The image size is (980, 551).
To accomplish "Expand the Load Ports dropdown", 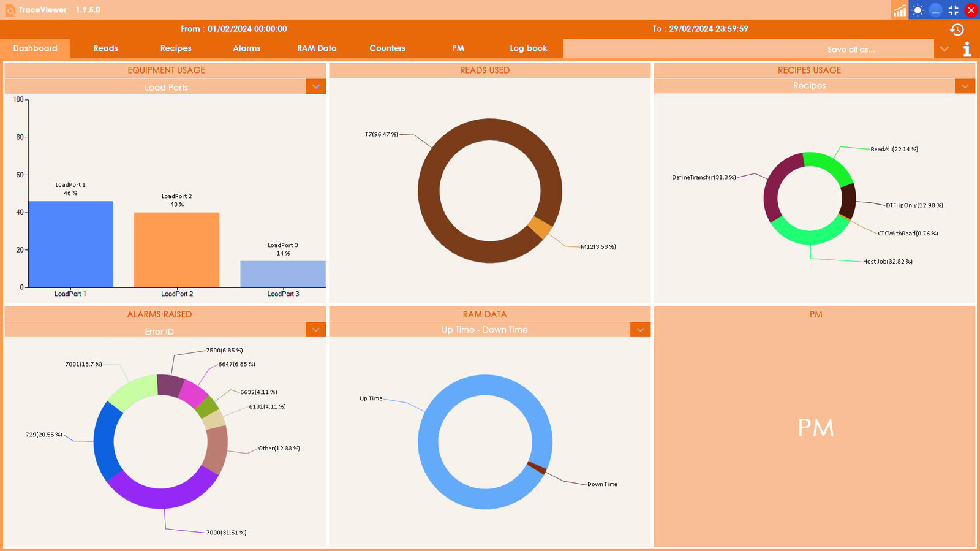I will pyautogui.click(x=315, y=87).
